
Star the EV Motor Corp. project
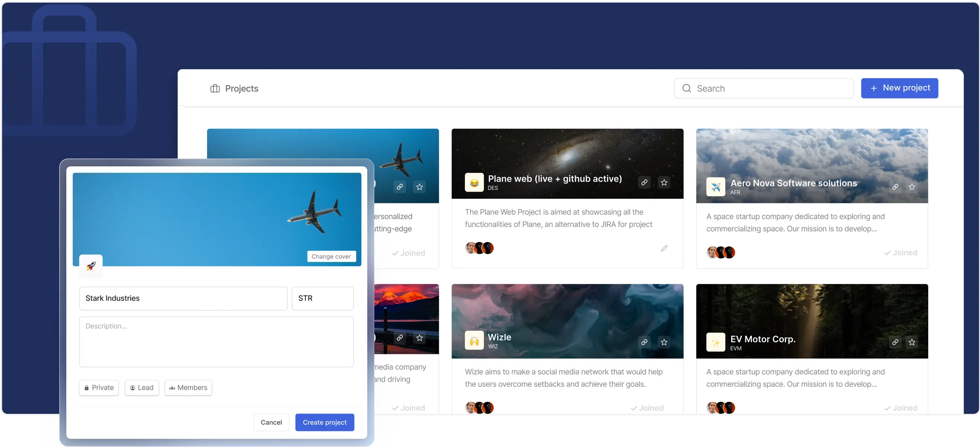[912, 342]
